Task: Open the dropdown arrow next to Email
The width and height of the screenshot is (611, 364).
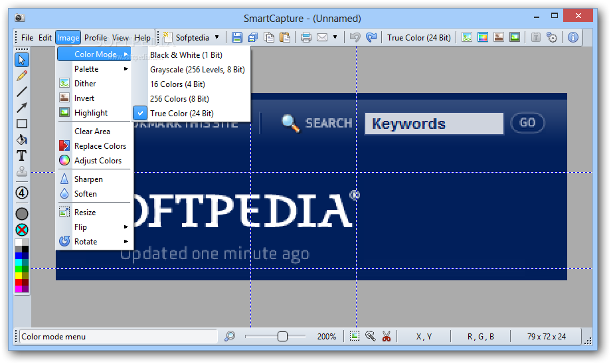Action: (335, 37)
